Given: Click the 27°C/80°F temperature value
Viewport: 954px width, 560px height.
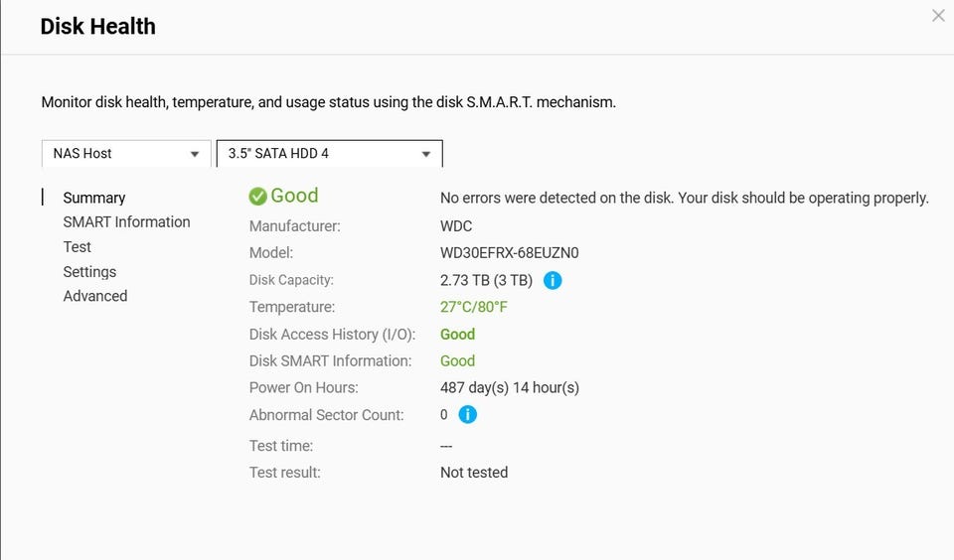Looking at the screenshot, I should pos(473,307).
